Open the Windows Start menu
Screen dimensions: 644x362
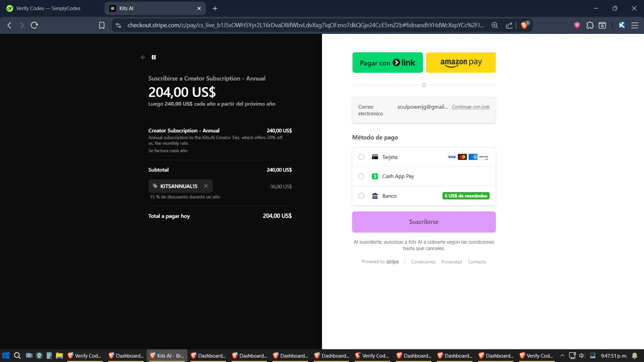pyautogui.click(x=6, y=356)
